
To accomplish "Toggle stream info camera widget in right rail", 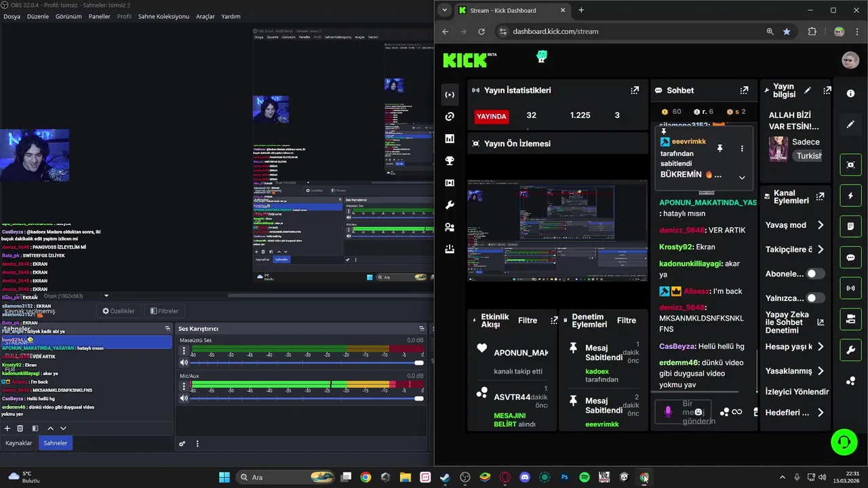I will tap(850, 319).
